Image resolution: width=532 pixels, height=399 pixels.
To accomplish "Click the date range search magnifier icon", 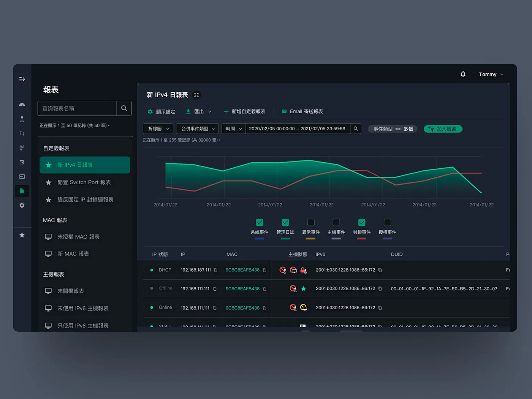I will pos(356,129).
